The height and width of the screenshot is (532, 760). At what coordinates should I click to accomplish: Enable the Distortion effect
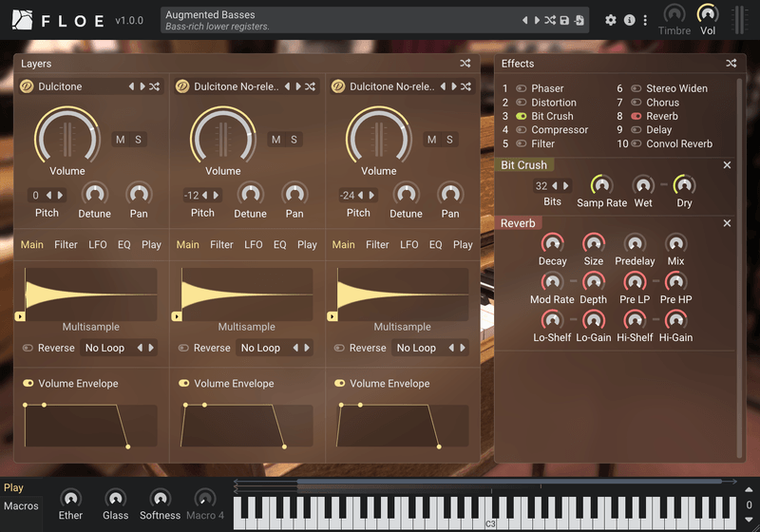click(x=521, y=103)
